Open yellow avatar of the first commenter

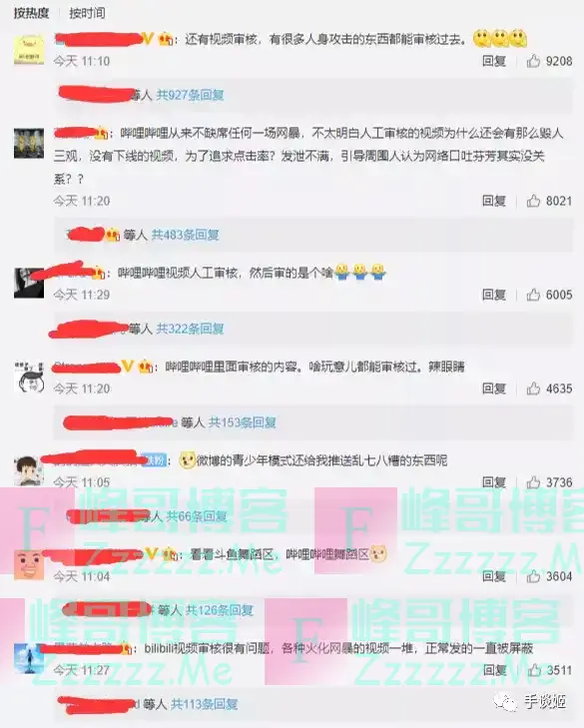pos(29,49)
